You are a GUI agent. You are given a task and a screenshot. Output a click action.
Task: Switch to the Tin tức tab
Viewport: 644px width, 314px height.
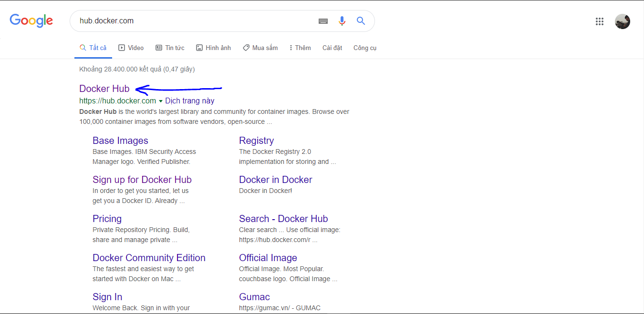(x=170, y=48)
